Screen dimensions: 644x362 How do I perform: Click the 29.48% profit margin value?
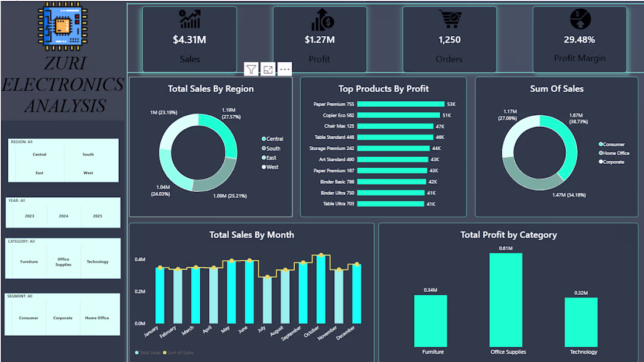pyautogui.click(x=580, y=40)
